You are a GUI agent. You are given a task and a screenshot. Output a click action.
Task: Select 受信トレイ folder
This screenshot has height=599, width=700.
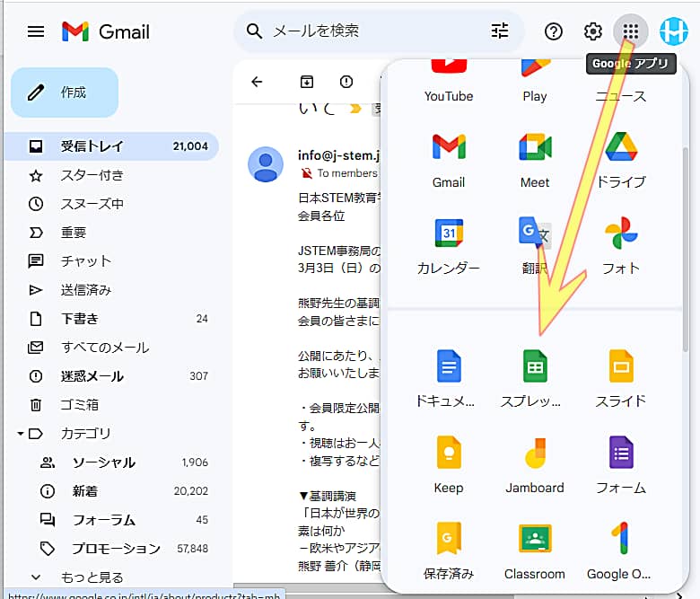[x=111, y=146]
